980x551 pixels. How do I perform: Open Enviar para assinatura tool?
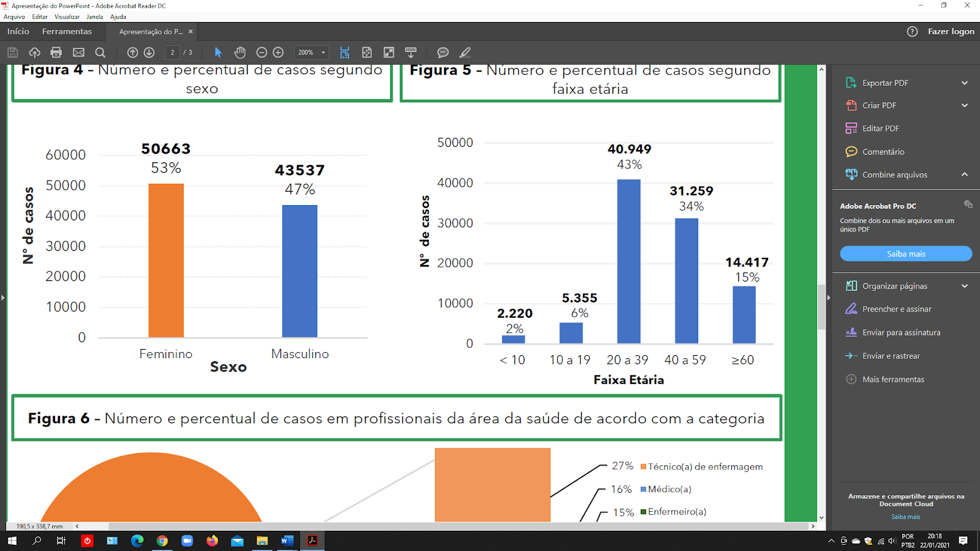coord(901,332)
